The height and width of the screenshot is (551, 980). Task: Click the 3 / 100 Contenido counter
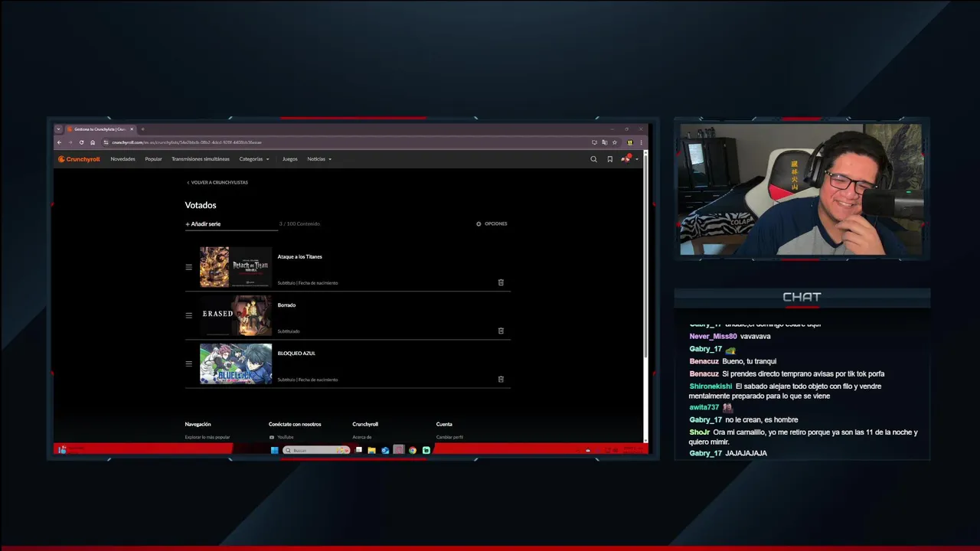(x=299, y=223)
